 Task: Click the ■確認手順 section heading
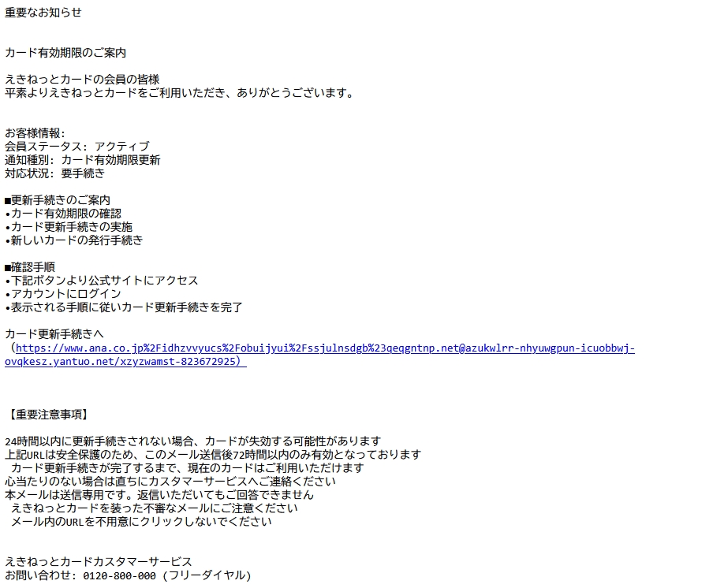(x=30, y=267)
